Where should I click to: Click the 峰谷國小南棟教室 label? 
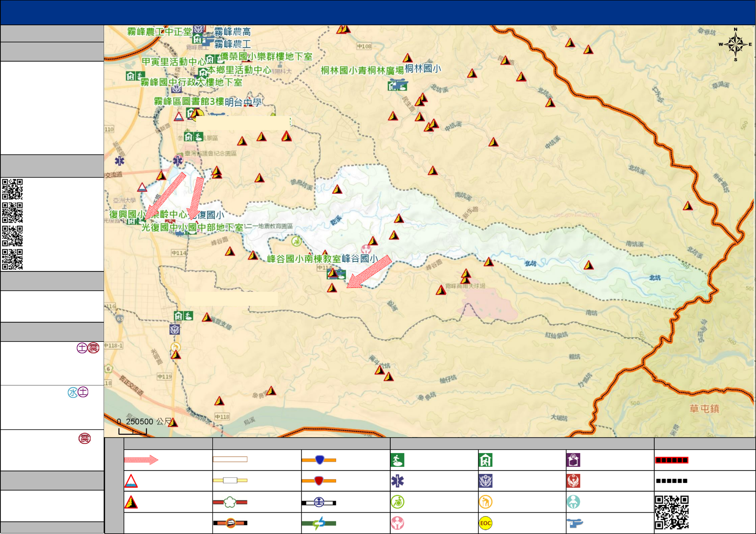pyautogui.click(x=304, y=259)
